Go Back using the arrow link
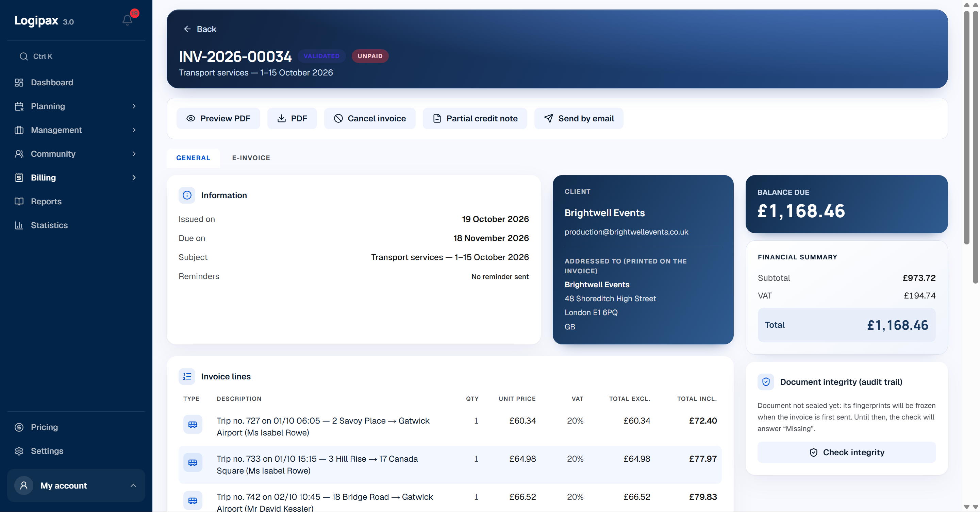The height and width of the screenshot is (512, 980). coord(200,29)
